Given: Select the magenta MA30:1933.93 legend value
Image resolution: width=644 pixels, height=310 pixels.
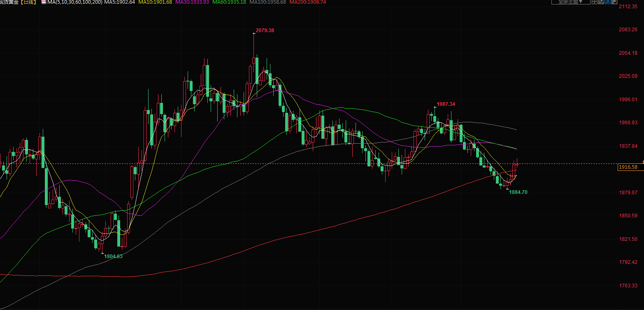Looking at the screenshot, I should pyautogui.click(x=192, y=2).
